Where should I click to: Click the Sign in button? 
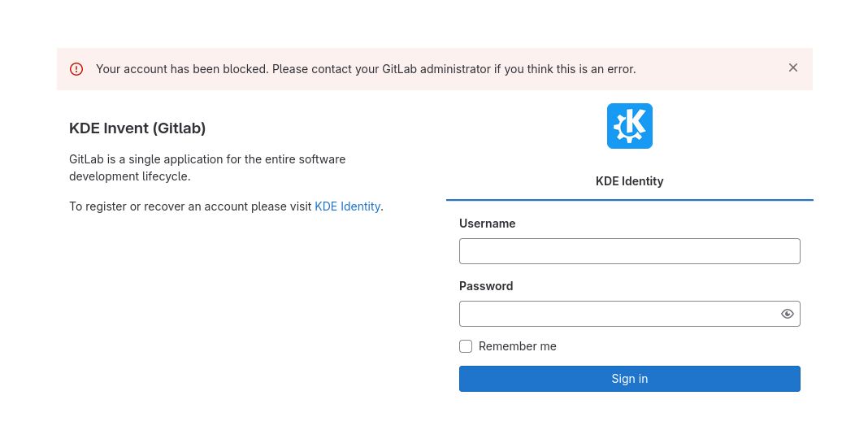(629, 379)
